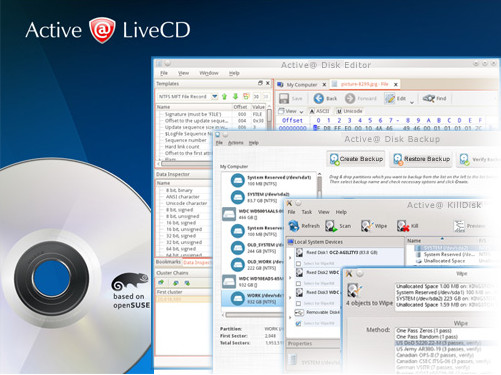Click Wipe in KillDisk toolbar

click(374, 226)
